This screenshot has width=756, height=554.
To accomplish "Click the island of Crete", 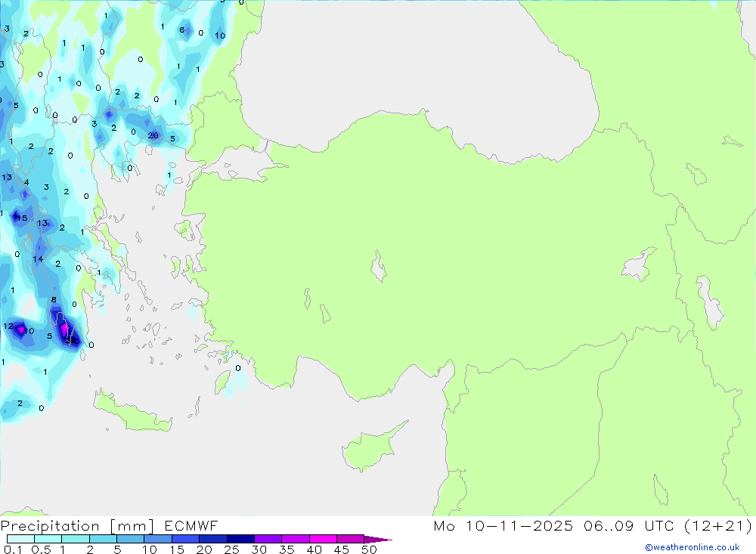I will (132, 413).
